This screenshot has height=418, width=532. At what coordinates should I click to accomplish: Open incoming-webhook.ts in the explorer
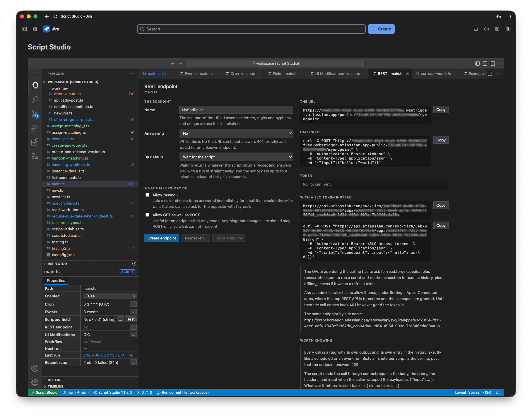point(71,165)
